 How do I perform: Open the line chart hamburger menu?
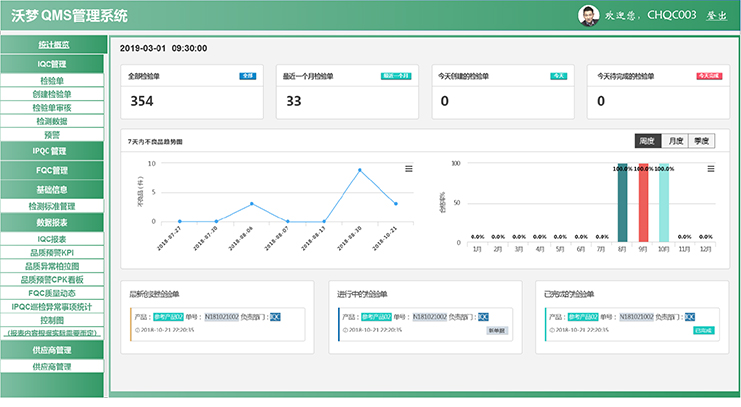[x=409, y=169]
